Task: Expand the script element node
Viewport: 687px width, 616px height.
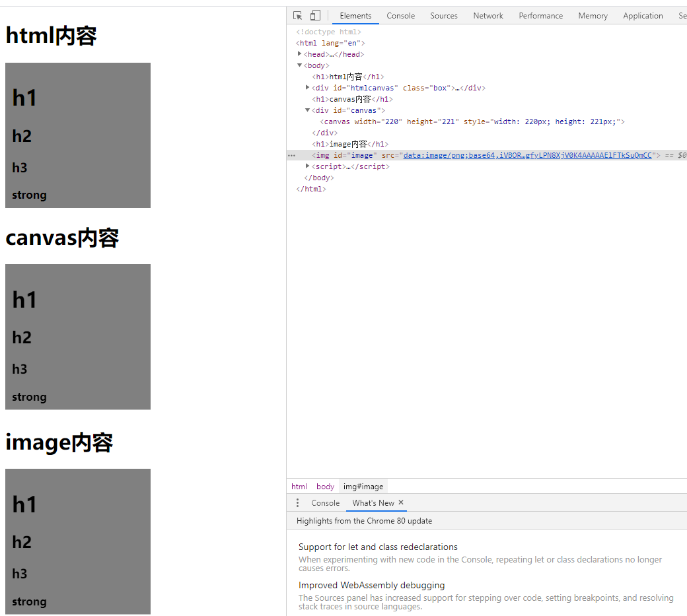Action: [x=308, y=166]
